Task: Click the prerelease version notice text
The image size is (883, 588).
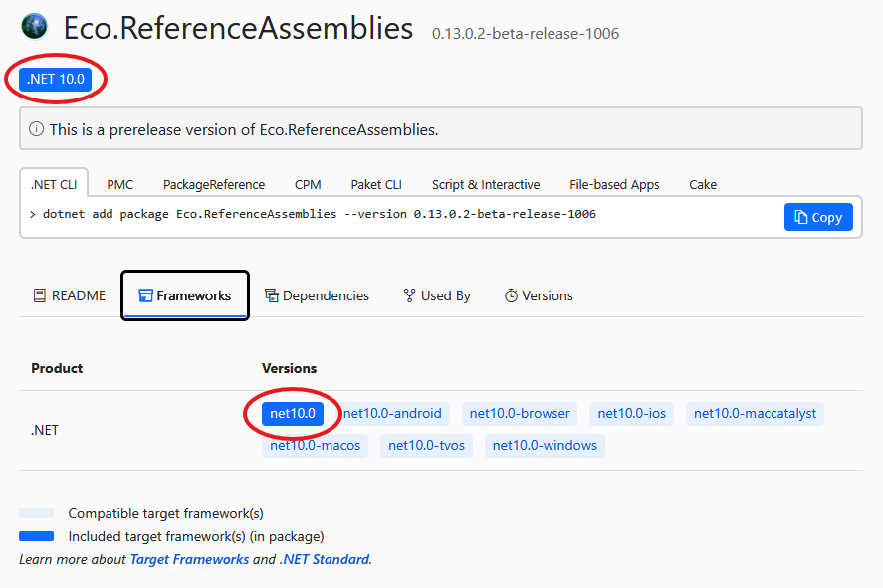Action: (x=244, y=130)
